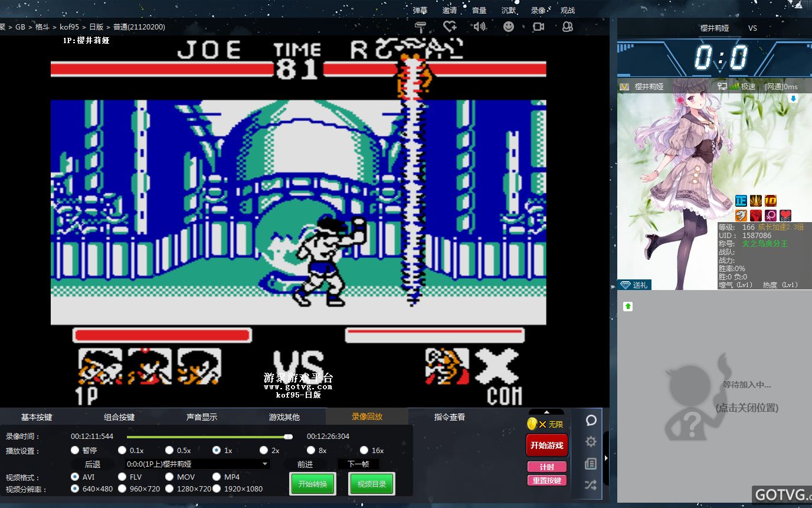Click the green 视频目录 button
This screenshot has width=812, height=508.
tap(372, 484)
